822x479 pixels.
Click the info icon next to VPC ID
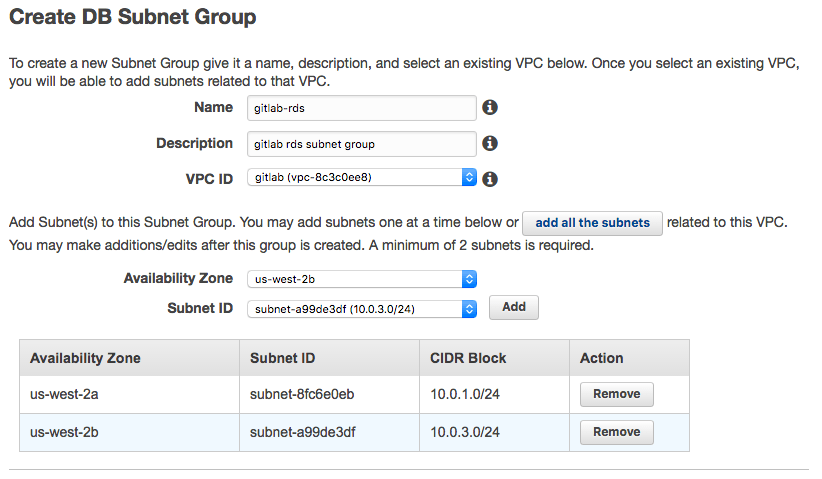pos(490,179)
